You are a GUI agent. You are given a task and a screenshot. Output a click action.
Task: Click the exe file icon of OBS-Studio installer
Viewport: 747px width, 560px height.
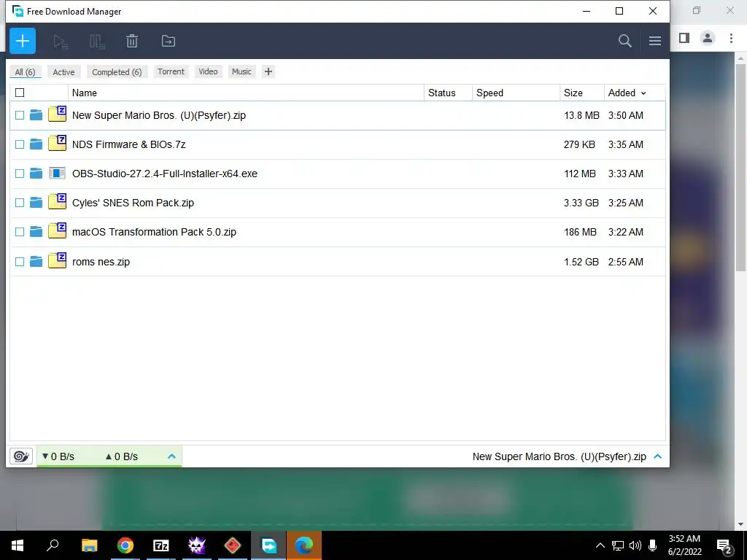(x=57, y=174)
